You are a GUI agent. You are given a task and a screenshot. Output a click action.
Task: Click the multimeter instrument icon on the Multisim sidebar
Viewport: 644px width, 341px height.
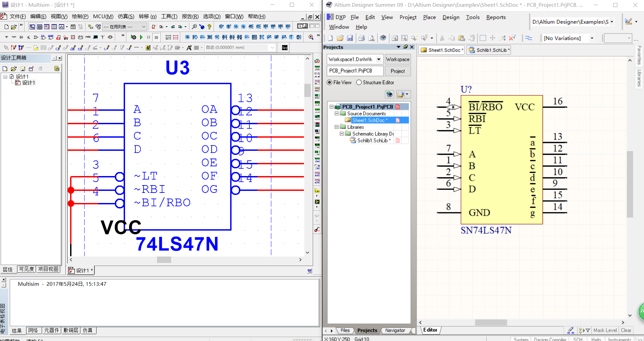tap(317, 61)
